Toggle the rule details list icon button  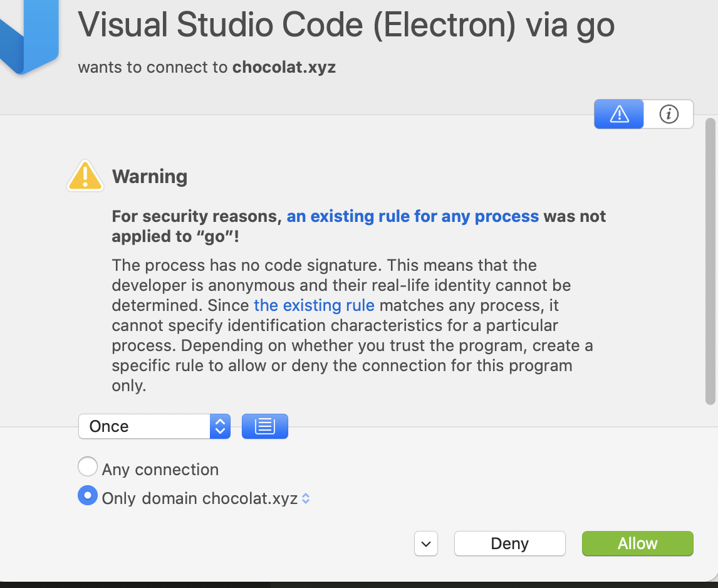[x=264, y=426]
